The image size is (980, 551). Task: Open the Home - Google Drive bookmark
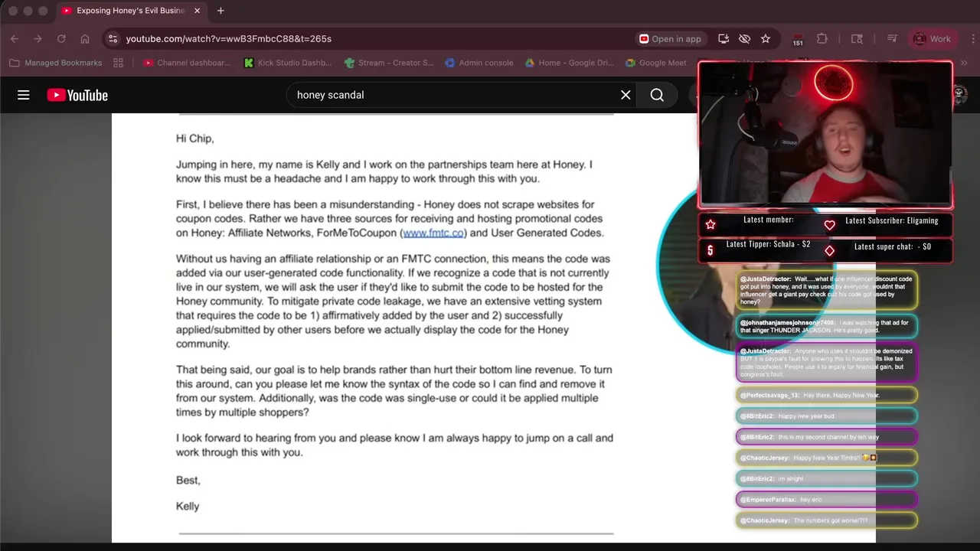pyautogui.click(x=570, y=63)
